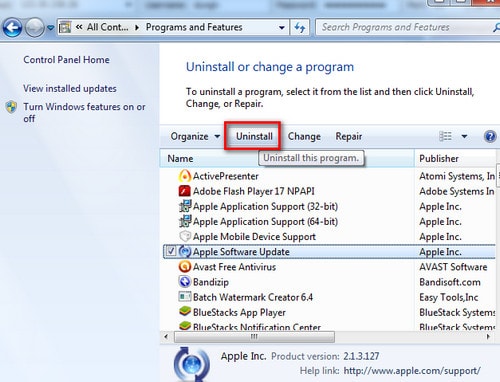Viewport: 500px width, 382px height.
Task: Click the Forward navigation arrow button
Action: tap(35, 27)
